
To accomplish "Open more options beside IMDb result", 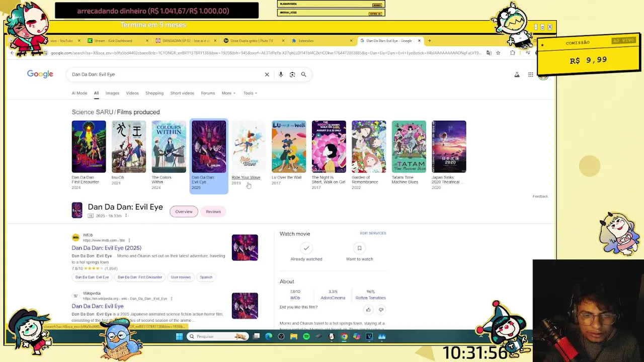I will click(129, 240).
